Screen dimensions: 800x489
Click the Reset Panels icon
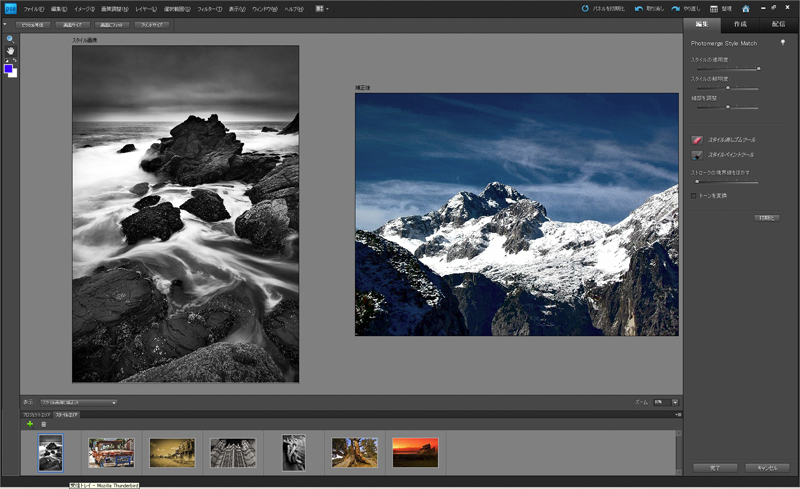pyautogui.click(x=585, y=8)
